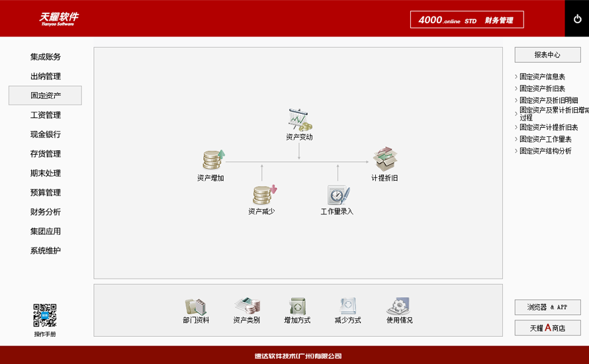Viewport: 589px width, 364px height.
Task: Expand 固定资产结构分析 report entry
Action: point(545,151)
